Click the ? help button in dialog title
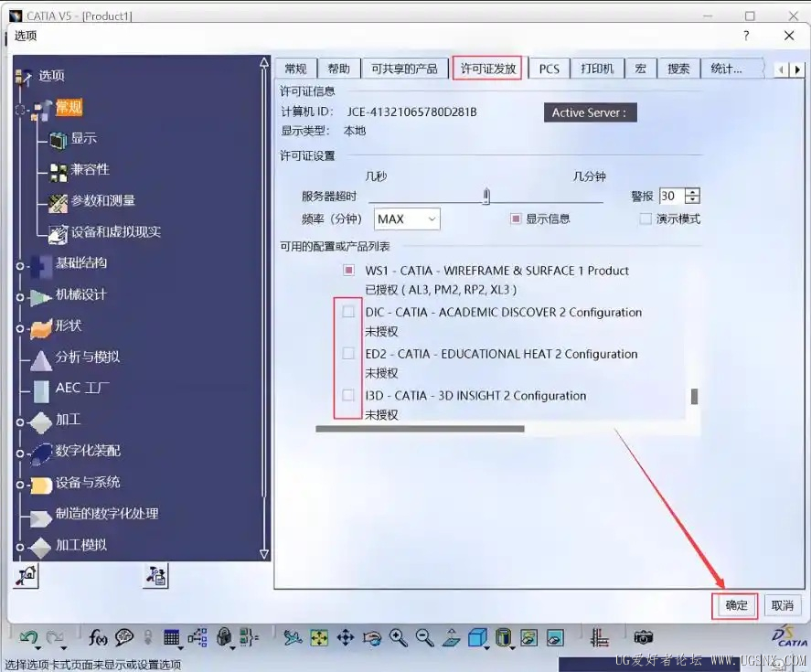The image size is (811, 672). pos(746,36)
